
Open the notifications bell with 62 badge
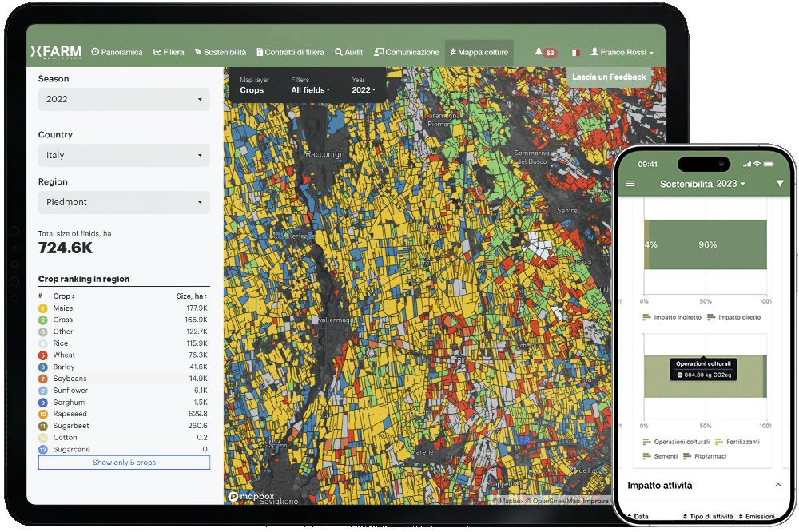pos(539,52)
